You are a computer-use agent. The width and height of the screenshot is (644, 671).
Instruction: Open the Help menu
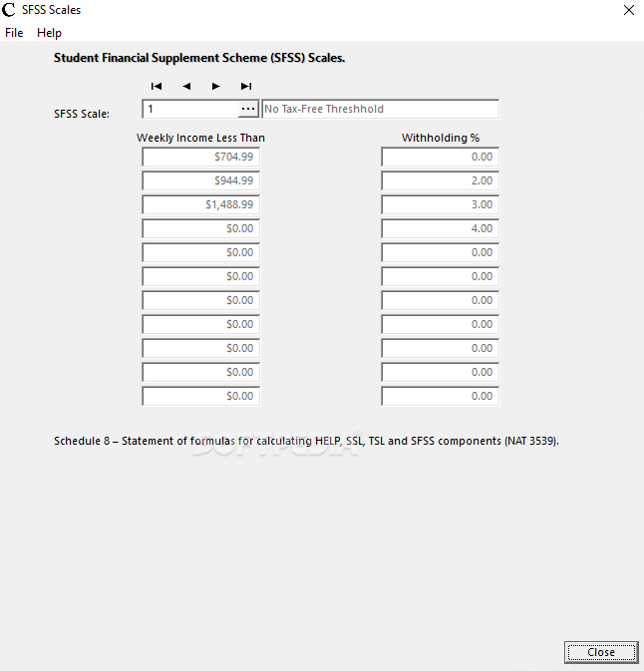(49, 33)
